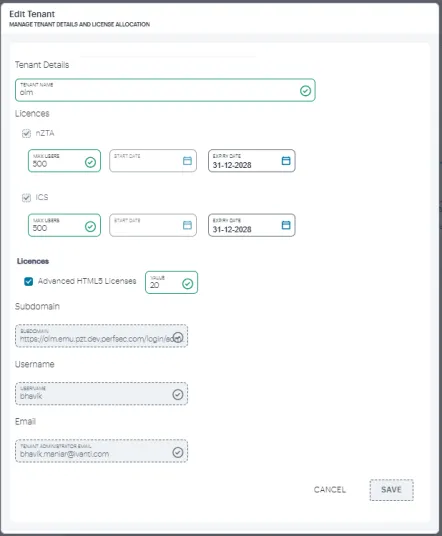The height and width of the screenshot is (536, 442).
Task: Click the Manage Tenant Details subtitle text
Action: coord(79,24)
